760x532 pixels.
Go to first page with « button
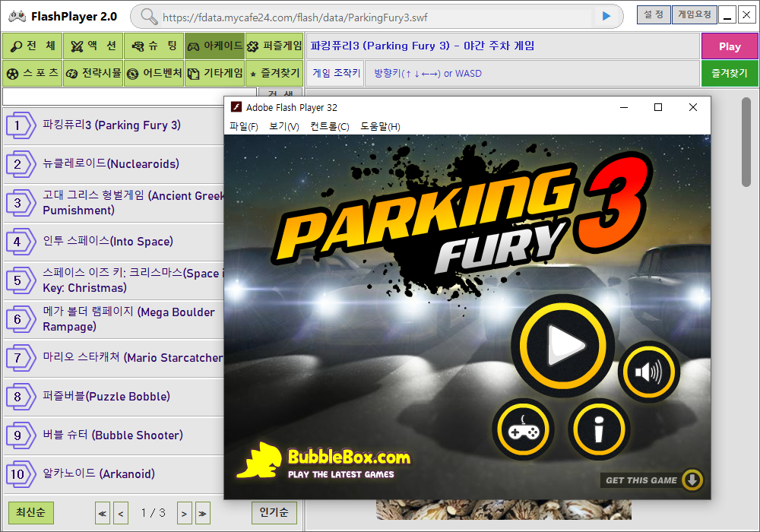pos(103,514)
